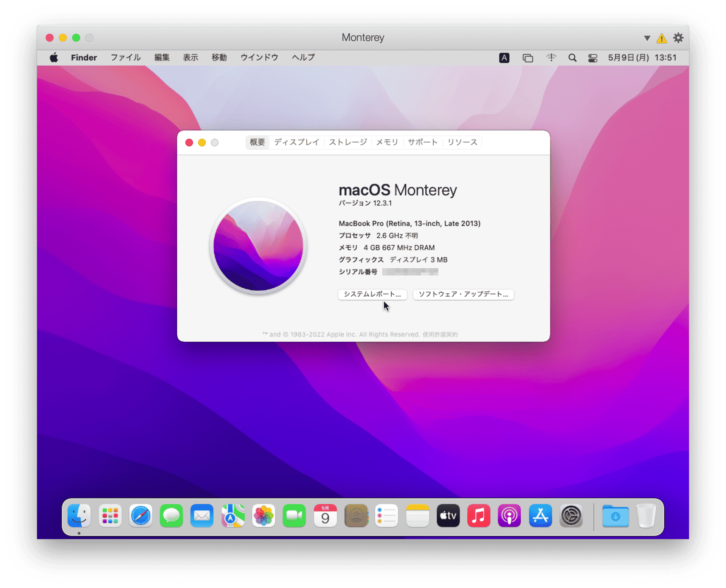Click the グラフィックス ディスプレイ 3 MB line

[393, 260]
